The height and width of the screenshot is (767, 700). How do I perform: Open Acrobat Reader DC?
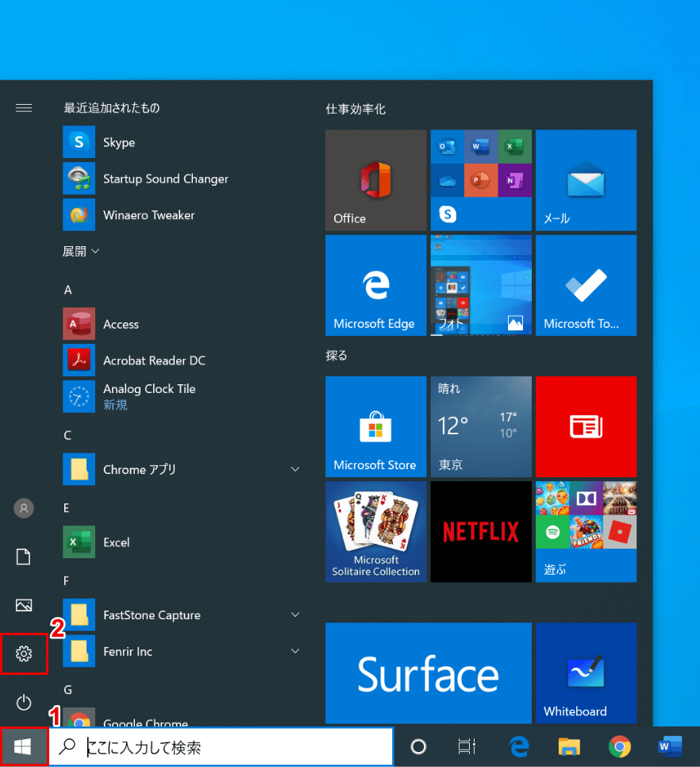181,360
